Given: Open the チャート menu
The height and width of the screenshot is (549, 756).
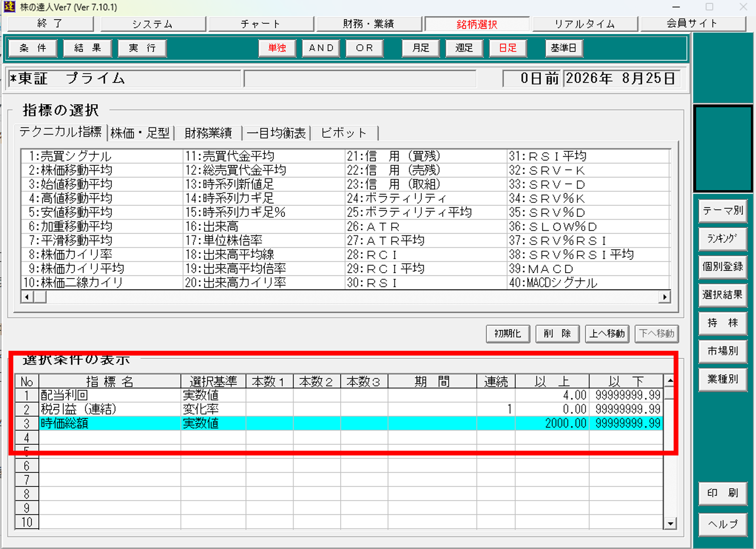Looking at the screenshot, I should coord(261,24).
